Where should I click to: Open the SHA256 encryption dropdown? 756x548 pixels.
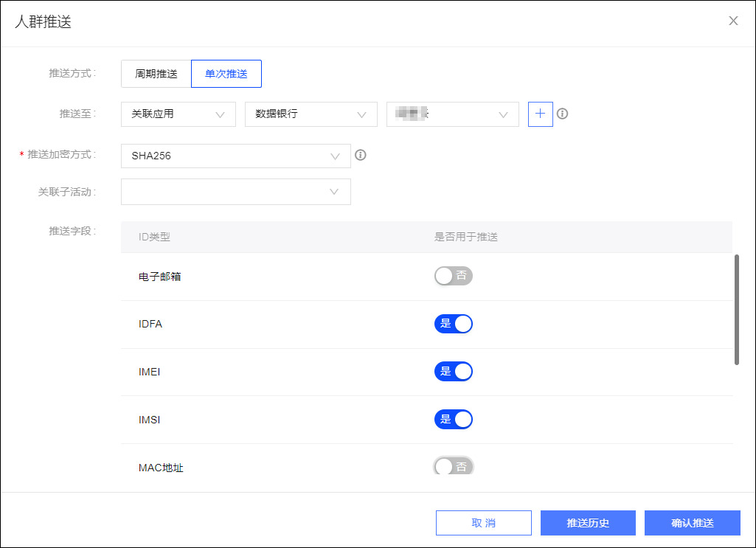click(x=236, y=156)
